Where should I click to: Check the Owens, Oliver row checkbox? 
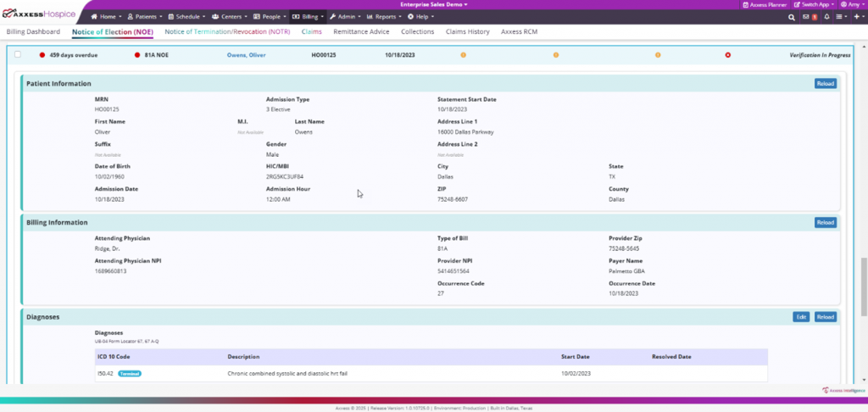tap(18, 55)
